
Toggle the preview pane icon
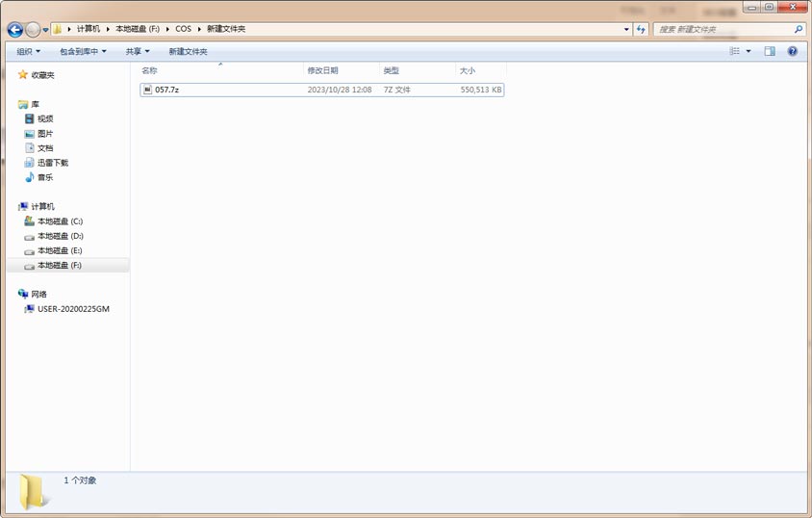pos(770,51)
